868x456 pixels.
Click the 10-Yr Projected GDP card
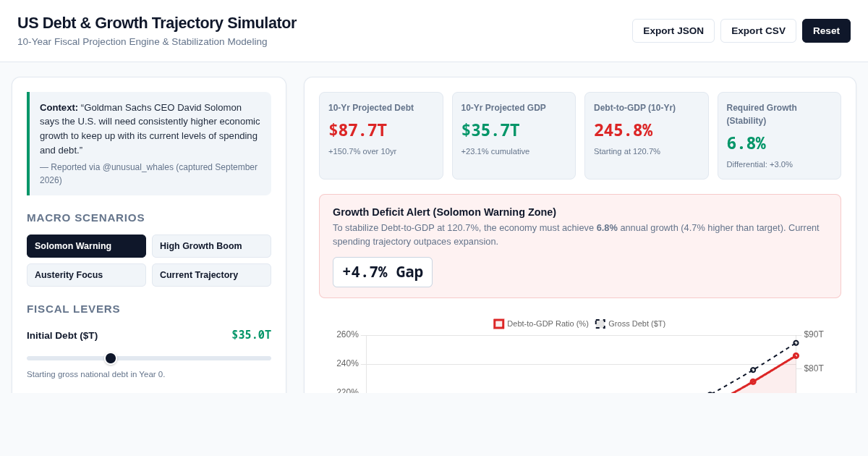tap(514, 135)
